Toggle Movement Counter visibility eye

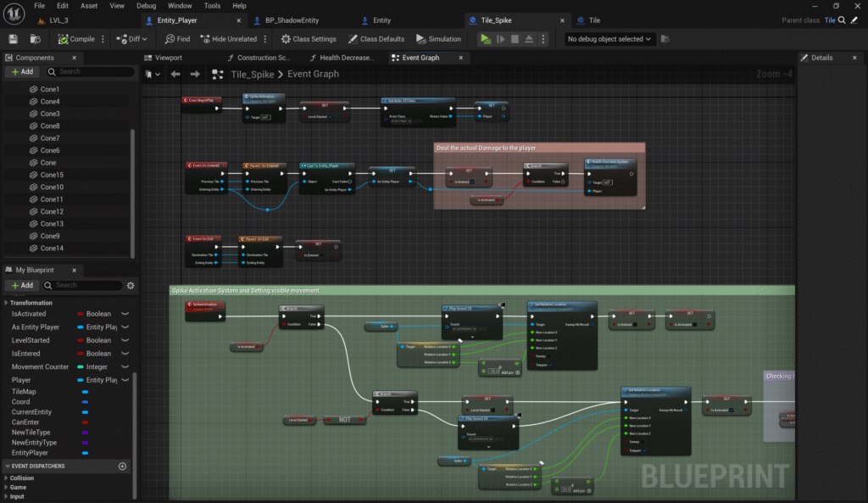tap(125, 366)
